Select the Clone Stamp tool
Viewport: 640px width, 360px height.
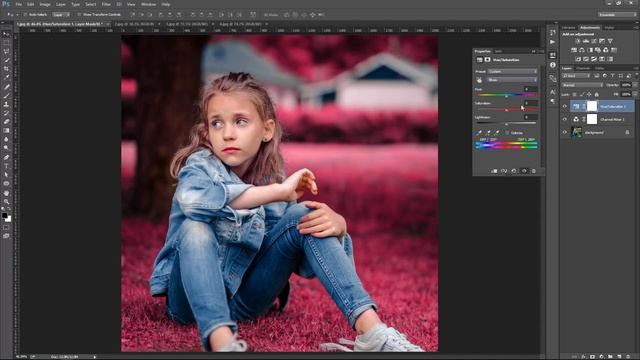(6, 104)
